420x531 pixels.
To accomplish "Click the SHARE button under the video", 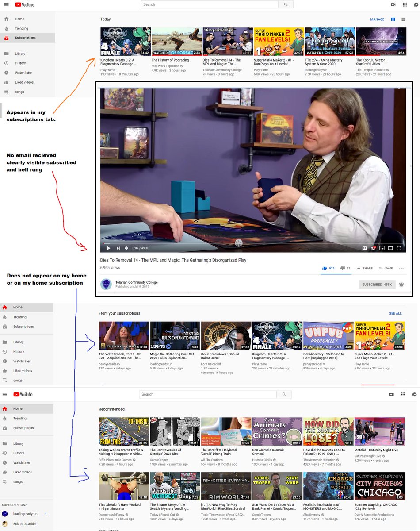I will tap(365, 269).
